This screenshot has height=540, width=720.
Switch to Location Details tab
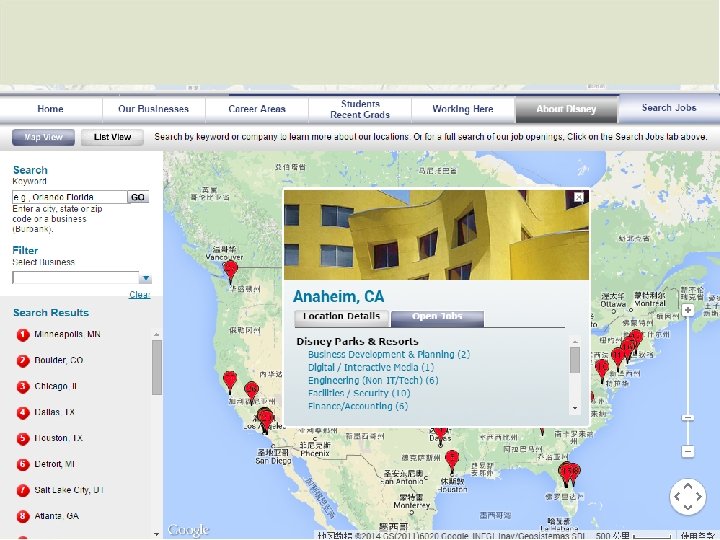[342, 318]
